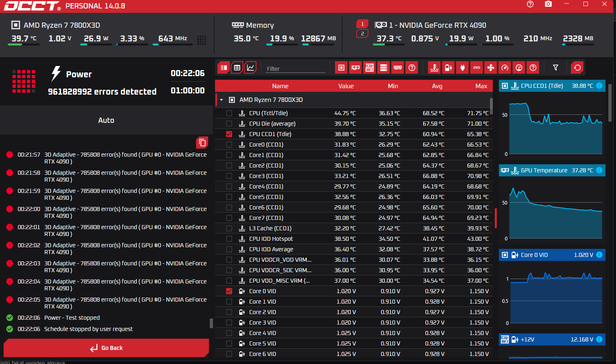Toggle unknown hardware filter question icon
This screenshot has height=364, width=616.
[412, 68]
